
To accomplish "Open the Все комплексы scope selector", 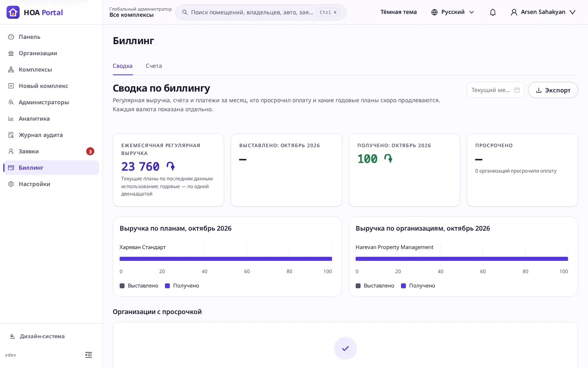I will coord(140,12).
